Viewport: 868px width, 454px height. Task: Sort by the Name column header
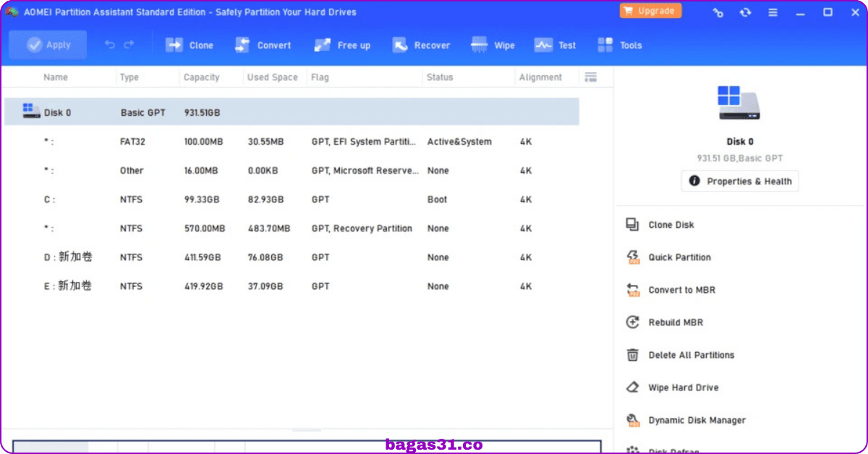tap(56, 77)
